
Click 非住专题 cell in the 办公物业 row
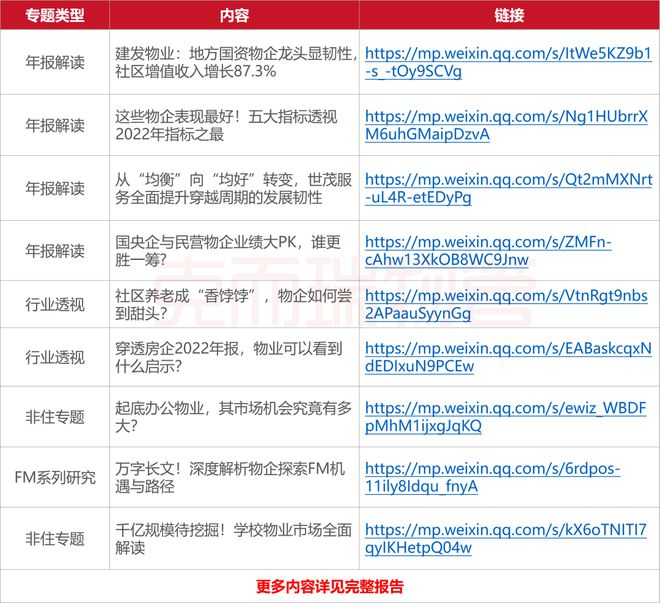point(55,417)
